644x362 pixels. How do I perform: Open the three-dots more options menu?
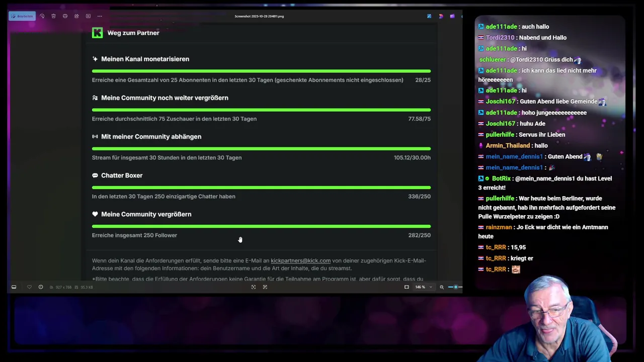100,16
